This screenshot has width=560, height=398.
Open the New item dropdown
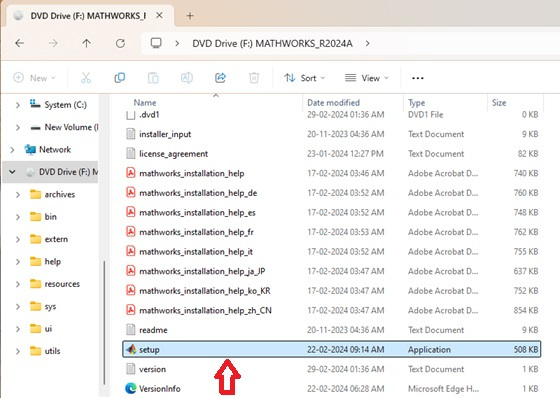34,78
